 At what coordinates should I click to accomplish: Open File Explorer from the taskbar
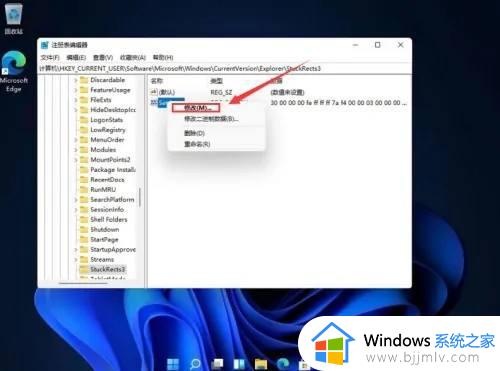point(261,364)
